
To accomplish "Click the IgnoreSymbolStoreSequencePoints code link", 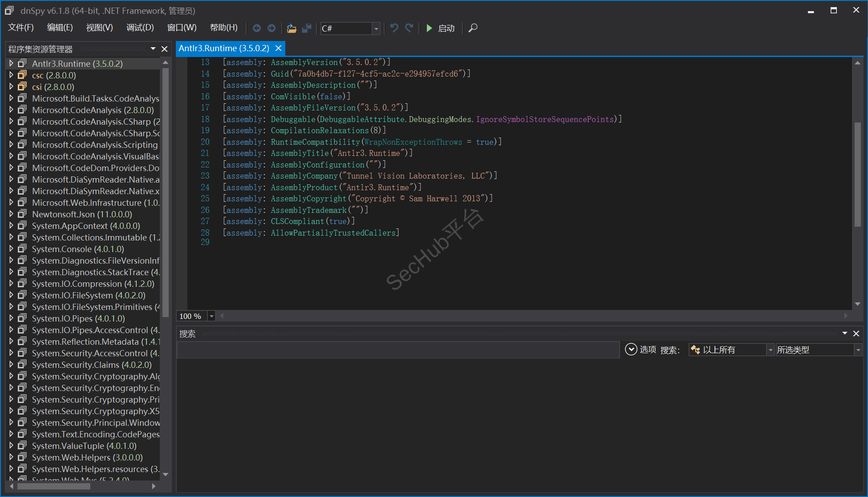I will [545, 119].
